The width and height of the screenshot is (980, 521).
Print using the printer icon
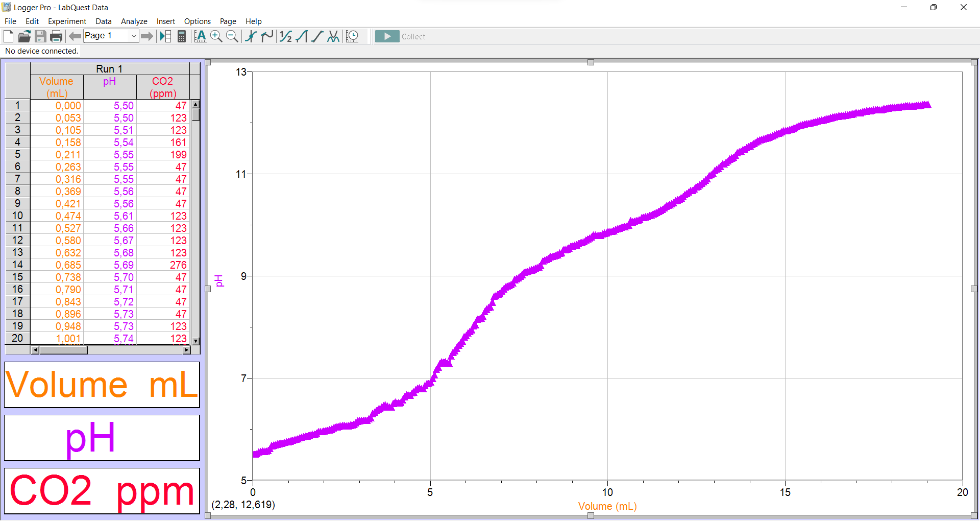tap(56, 36)
